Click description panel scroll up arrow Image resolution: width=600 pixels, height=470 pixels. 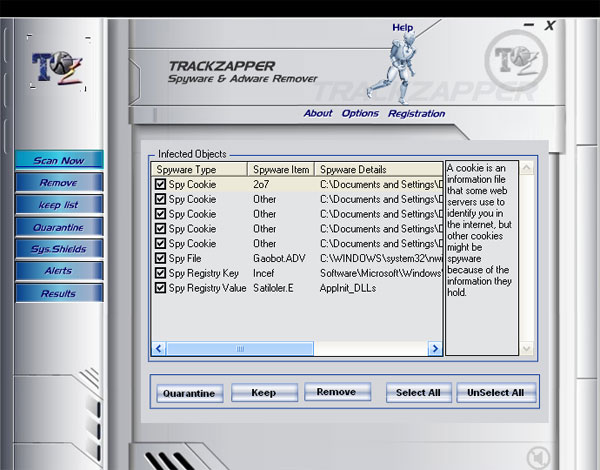pyautogui.click(x=527, y=168)
